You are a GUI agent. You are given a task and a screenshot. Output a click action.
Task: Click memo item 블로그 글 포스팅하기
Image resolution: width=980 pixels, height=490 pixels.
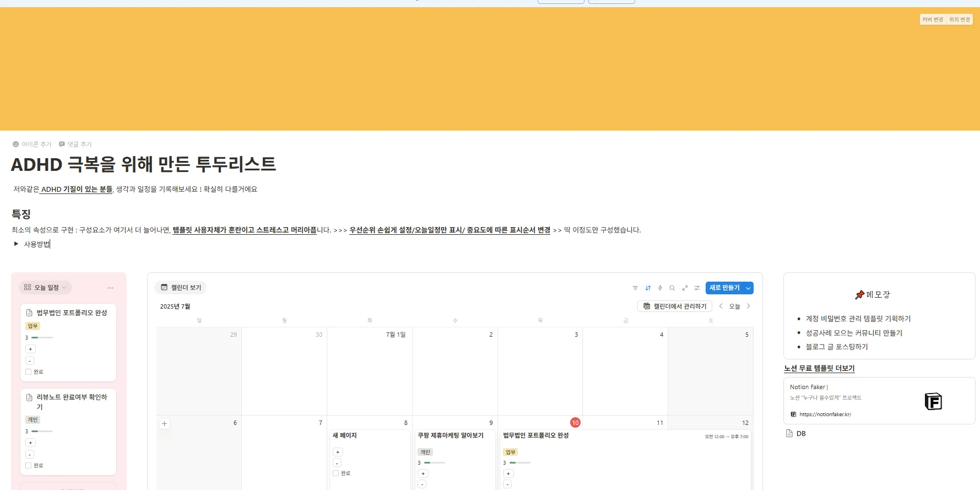(x=837, y=347)
